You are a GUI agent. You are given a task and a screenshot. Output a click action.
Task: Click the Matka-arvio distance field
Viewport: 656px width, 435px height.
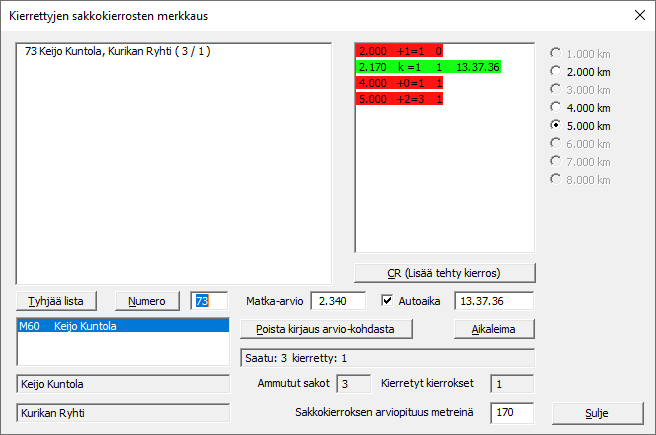pos(338,300)
